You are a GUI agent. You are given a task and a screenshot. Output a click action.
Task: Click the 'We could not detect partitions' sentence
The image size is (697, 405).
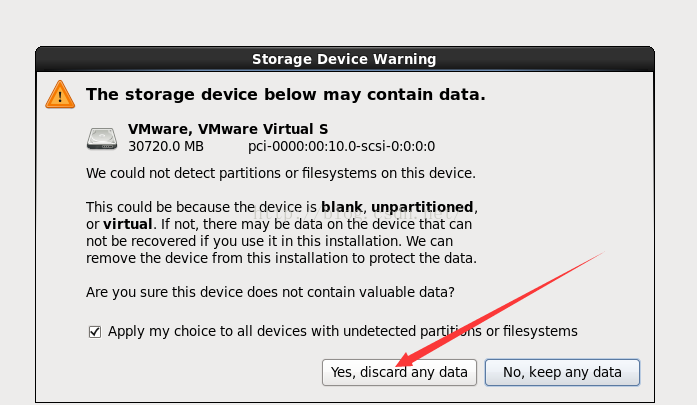(281, 173)
